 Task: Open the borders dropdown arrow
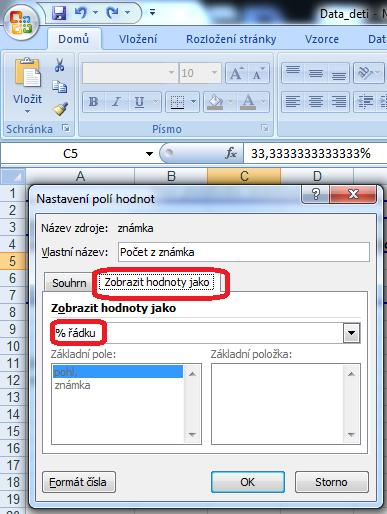tap(194, 102)
